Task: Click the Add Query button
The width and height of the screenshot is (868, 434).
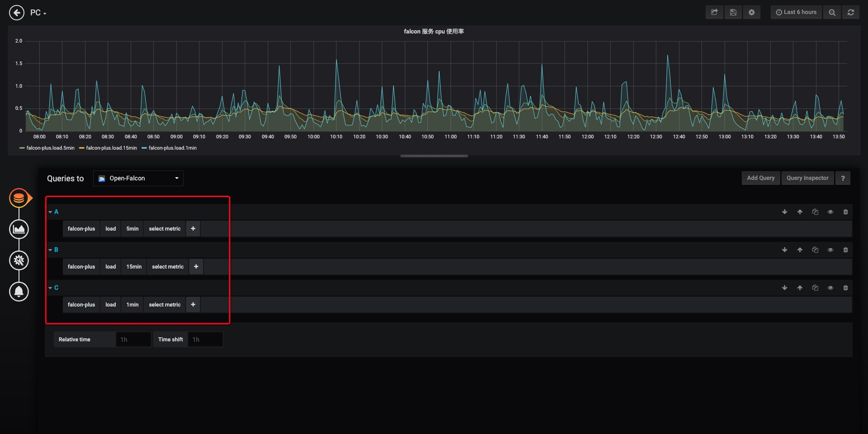Action: click(x=761, y=178)
